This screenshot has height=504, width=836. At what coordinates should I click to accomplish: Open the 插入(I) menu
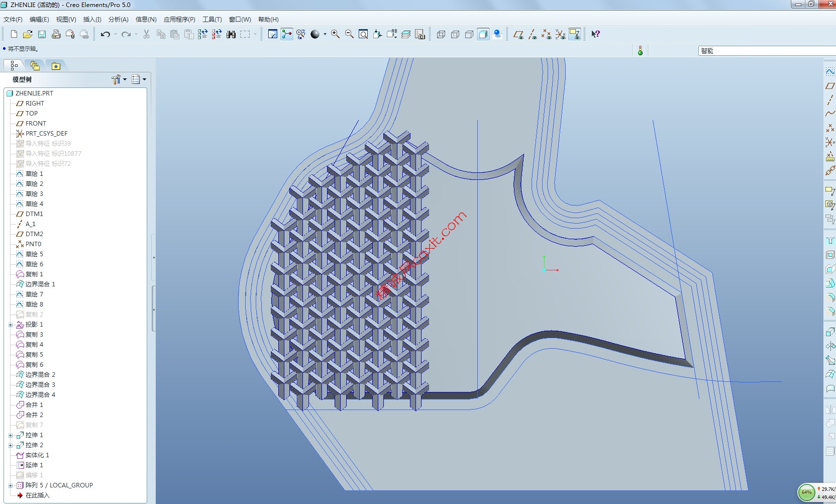(92, 20)
